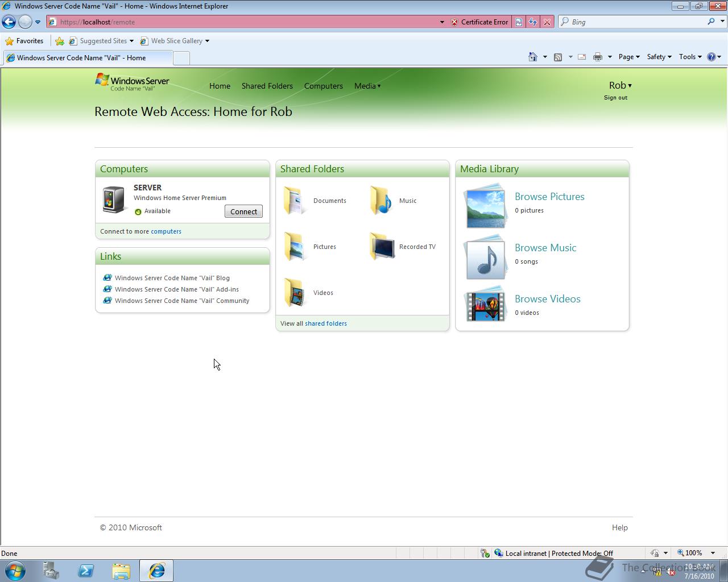Click the Print toolbar icon
Screen dimensions: 728x582
coord(597,57)
